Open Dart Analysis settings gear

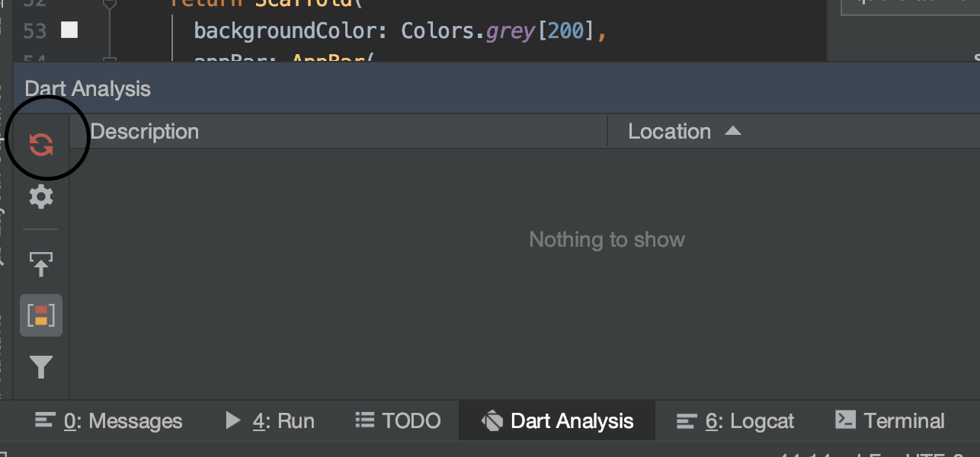(x=41, y=197)
